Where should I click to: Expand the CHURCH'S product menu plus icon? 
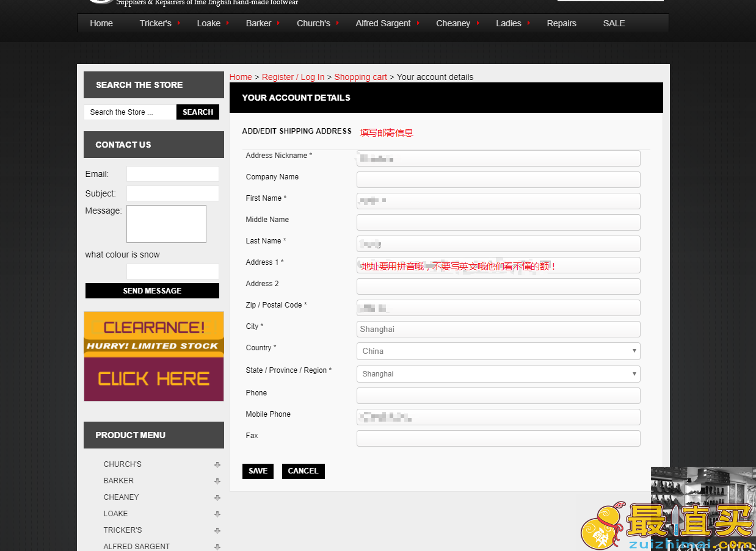(x=217, y=465)
